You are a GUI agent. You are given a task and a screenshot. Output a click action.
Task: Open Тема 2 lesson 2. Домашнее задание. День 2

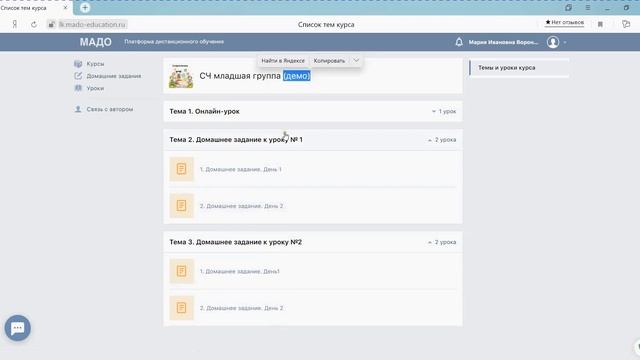(x=241, y=206)
